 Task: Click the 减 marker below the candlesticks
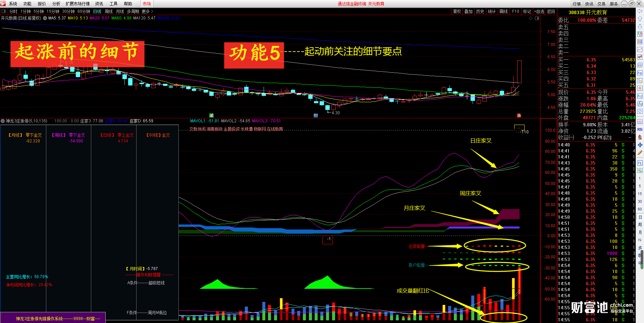coord(211,116)
